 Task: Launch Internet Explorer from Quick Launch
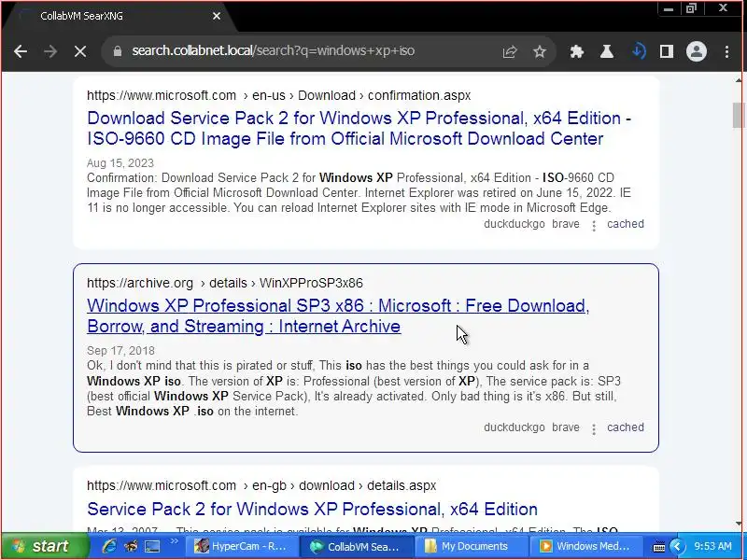(x=109, y=546)
